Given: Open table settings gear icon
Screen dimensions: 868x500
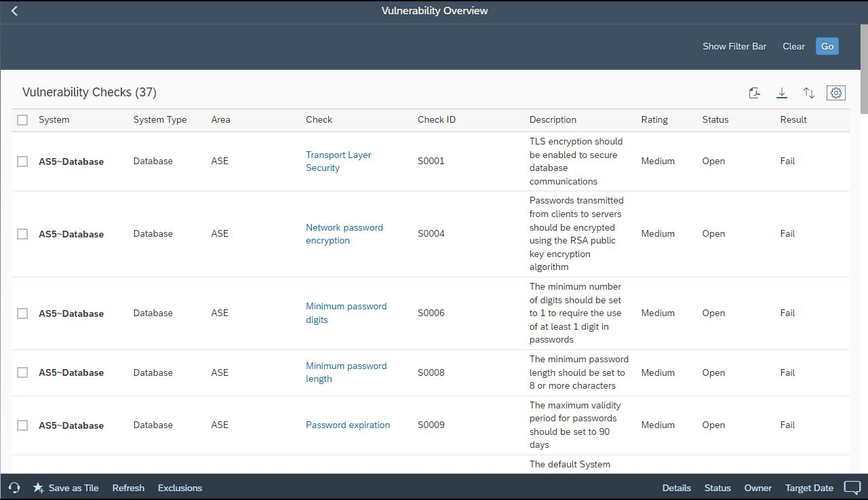Looking at the screenshot, I should pos(836,93).
